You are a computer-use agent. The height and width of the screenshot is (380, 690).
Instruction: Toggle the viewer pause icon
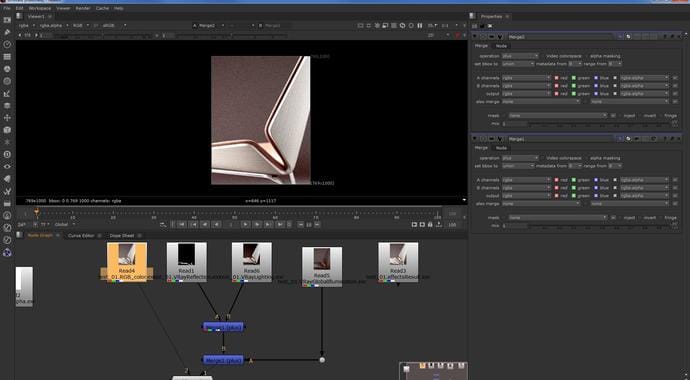(x=420, y=26)
